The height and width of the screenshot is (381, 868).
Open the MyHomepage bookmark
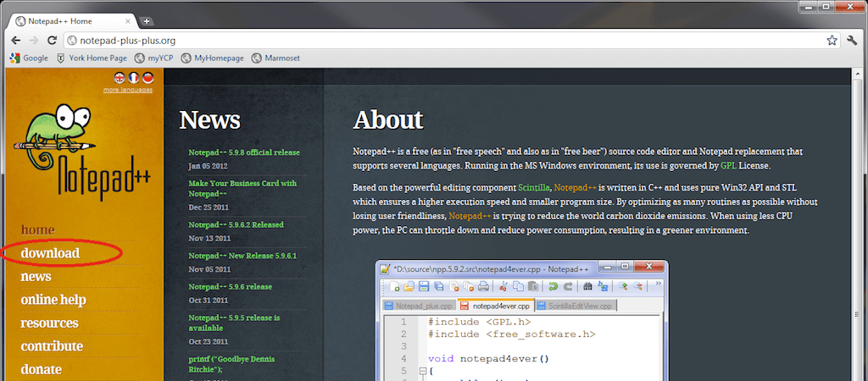click(x=213, y=58)
